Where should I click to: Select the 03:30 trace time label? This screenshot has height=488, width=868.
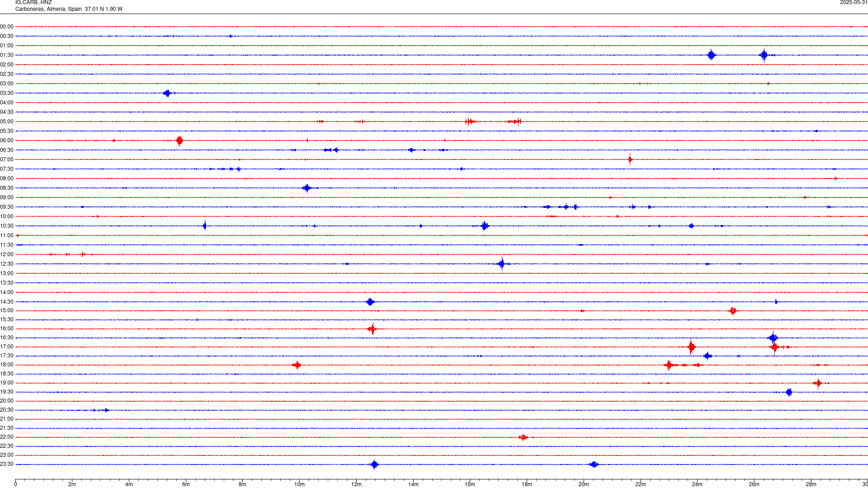click(7, 93)
